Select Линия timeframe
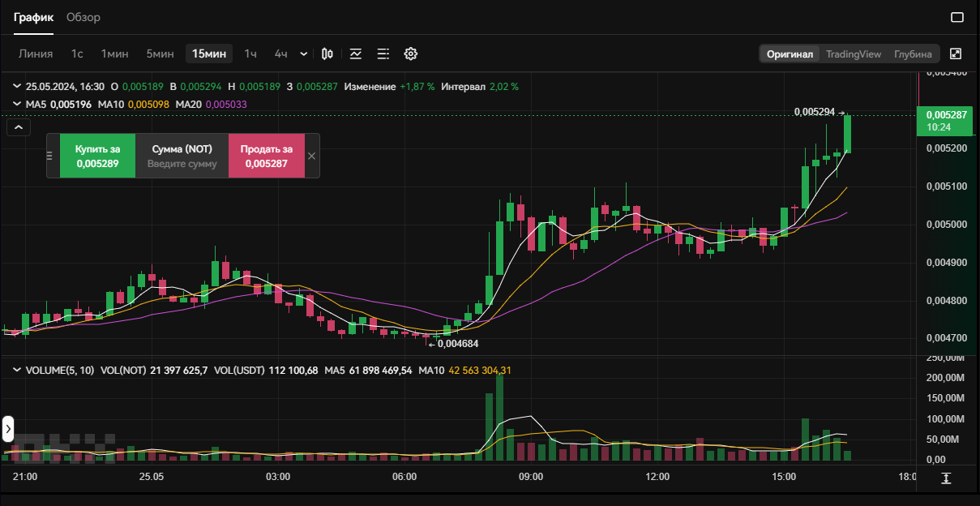 pos(36,54)
